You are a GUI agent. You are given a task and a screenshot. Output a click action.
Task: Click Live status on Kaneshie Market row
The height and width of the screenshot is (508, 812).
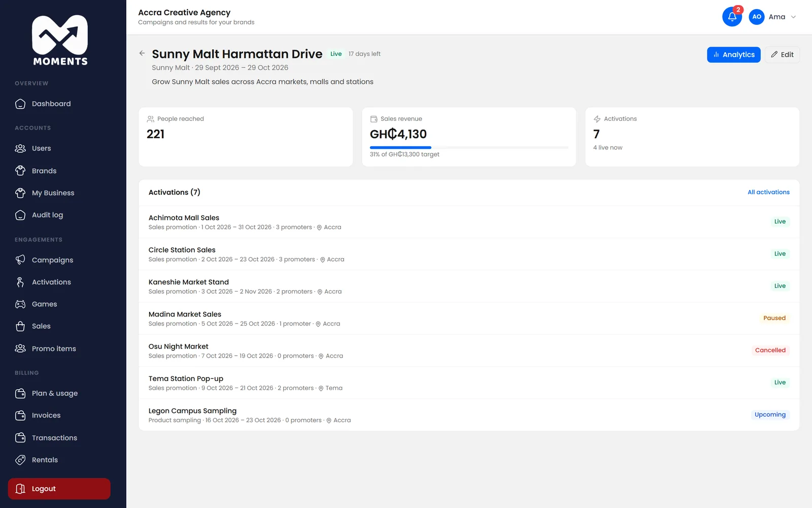tap(780, 286)
